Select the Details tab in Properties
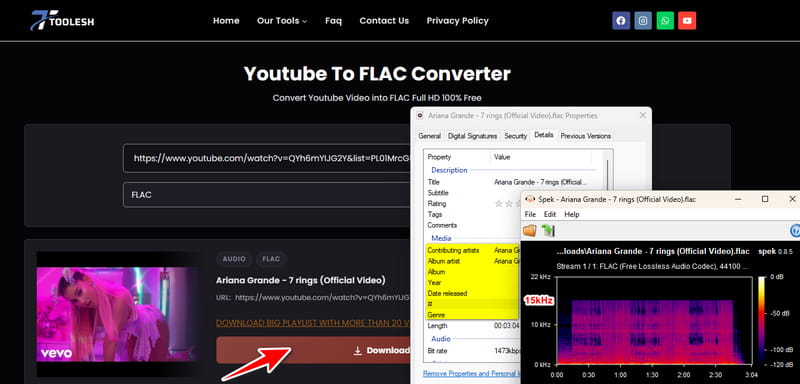 [x=543, y=135]
